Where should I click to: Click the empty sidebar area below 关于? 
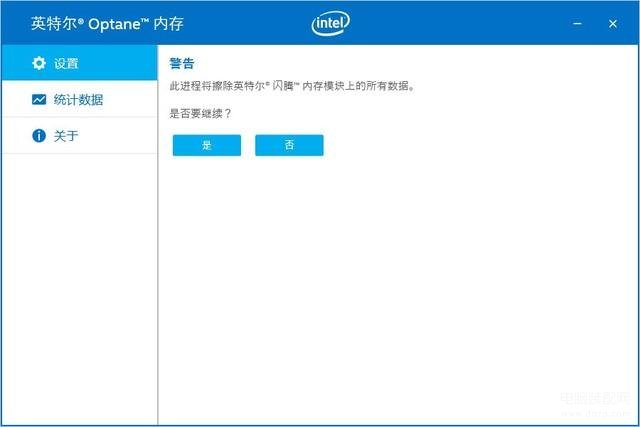[79, 286]
